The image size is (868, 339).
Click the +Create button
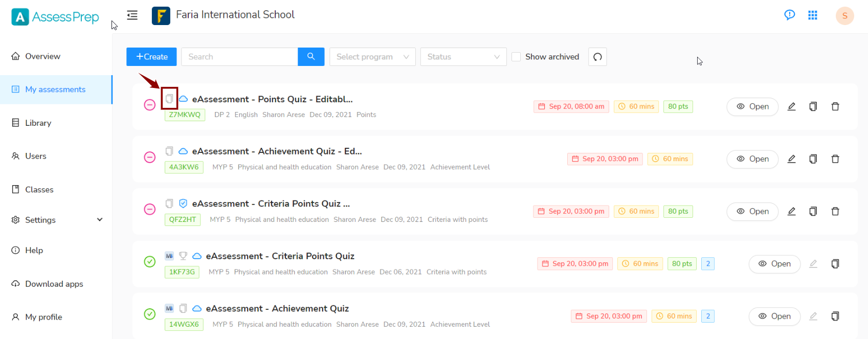151,57
